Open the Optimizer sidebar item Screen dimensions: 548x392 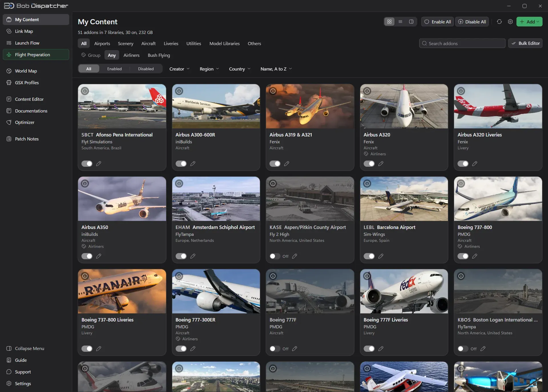36,122
